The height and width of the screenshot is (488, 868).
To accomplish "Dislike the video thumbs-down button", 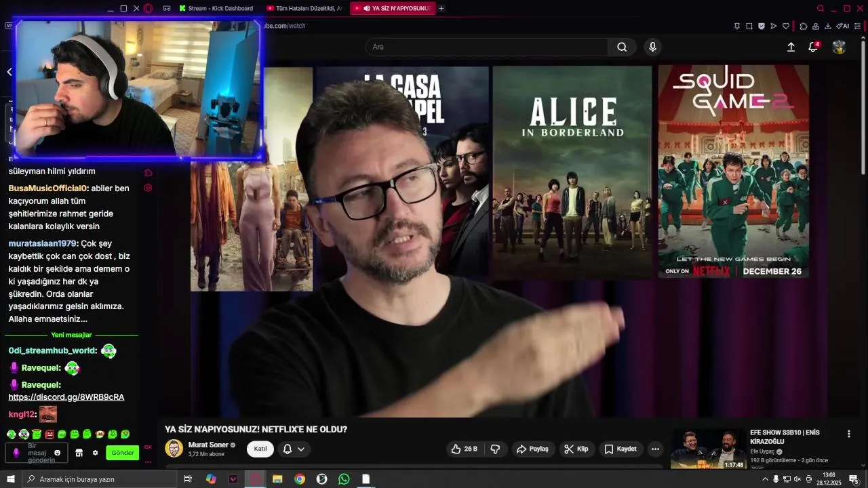I will pyautogui.click(x=495, y=449).
